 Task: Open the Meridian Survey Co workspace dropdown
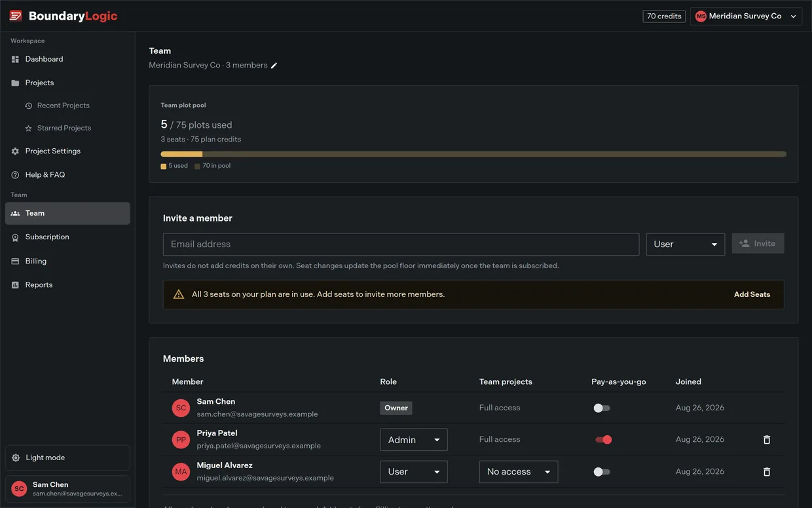point(746,16)
